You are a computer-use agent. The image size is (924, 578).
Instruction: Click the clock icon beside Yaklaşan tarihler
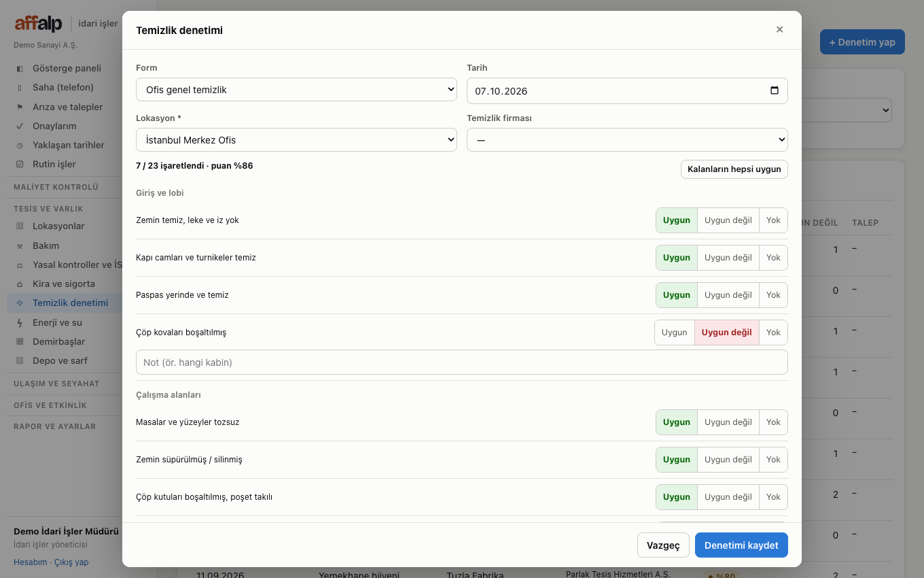pos(20,146)
